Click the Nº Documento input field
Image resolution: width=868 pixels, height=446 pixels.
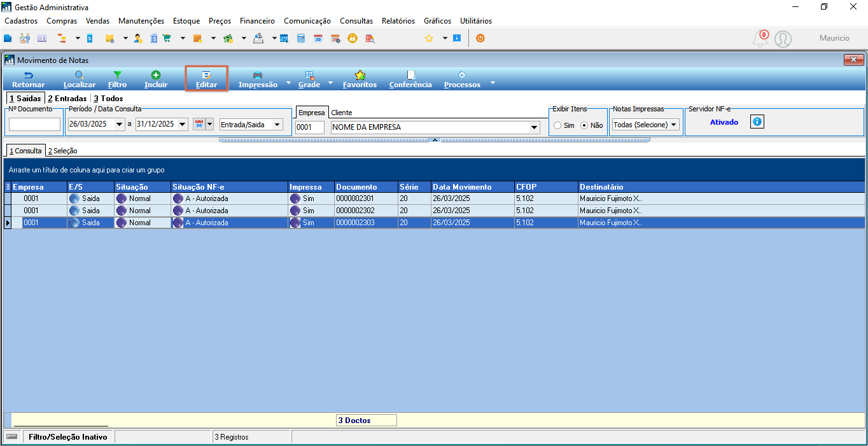[x=34, y=125]
